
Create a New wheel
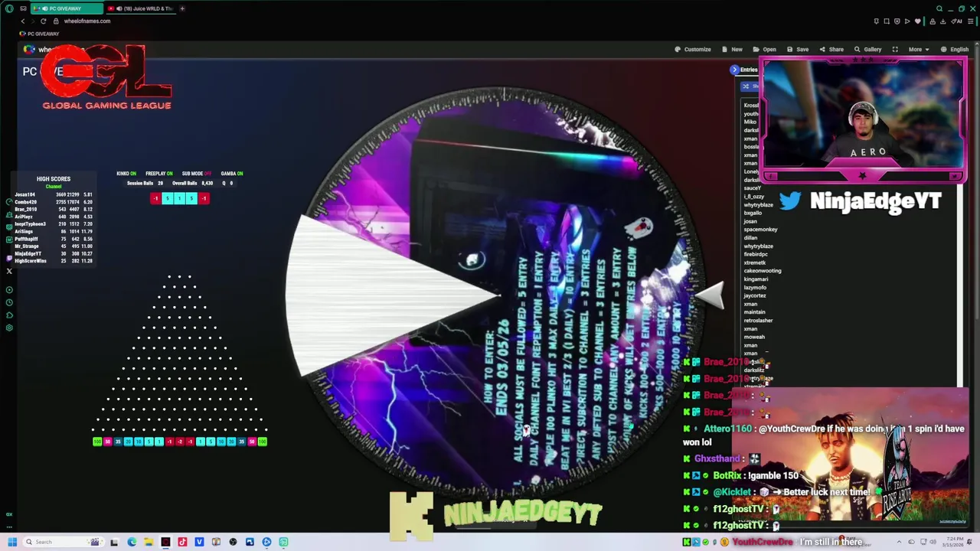point(732,49)
